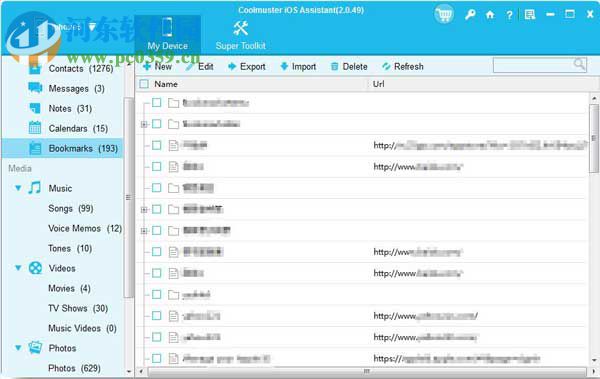Open Music Videos (0)

[x=82, y=328]
